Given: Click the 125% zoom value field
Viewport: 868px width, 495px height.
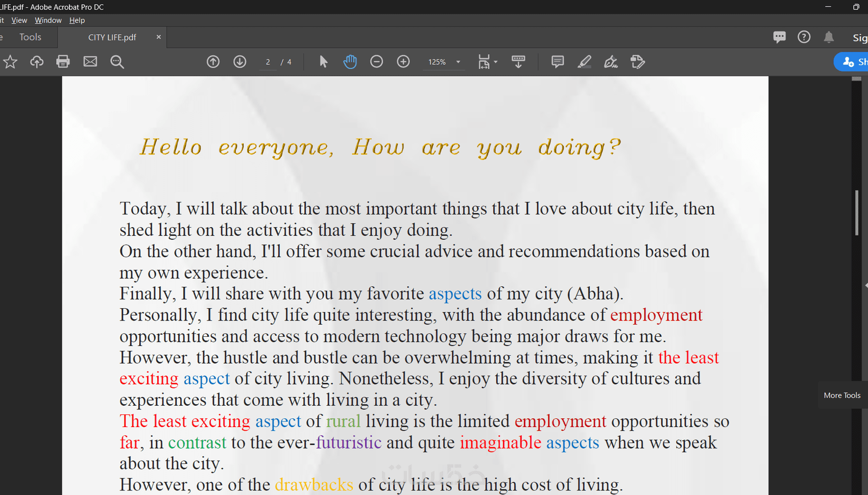Looking at the screenshot, I should 437,62.
